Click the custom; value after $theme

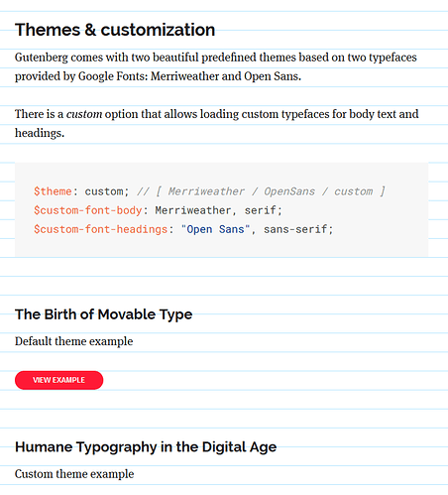tap(107, 191)
